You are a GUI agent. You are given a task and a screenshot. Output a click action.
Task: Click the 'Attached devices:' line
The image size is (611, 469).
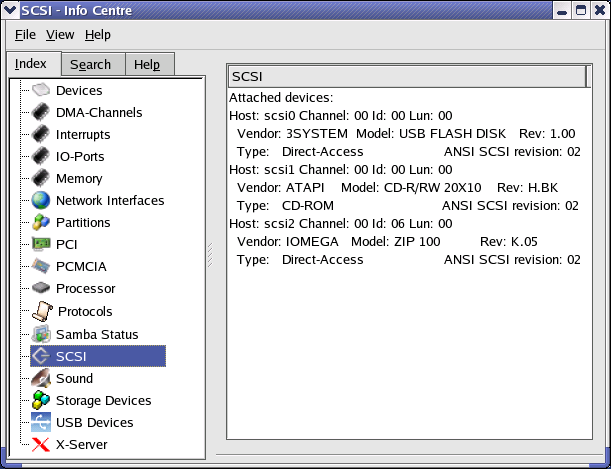tap(281, 97)
